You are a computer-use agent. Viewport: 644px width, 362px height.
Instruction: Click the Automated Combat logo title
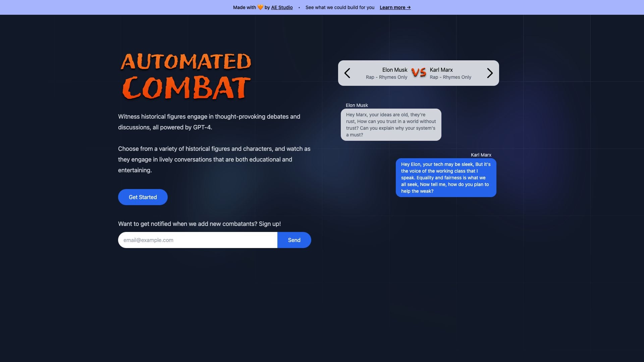186,76
